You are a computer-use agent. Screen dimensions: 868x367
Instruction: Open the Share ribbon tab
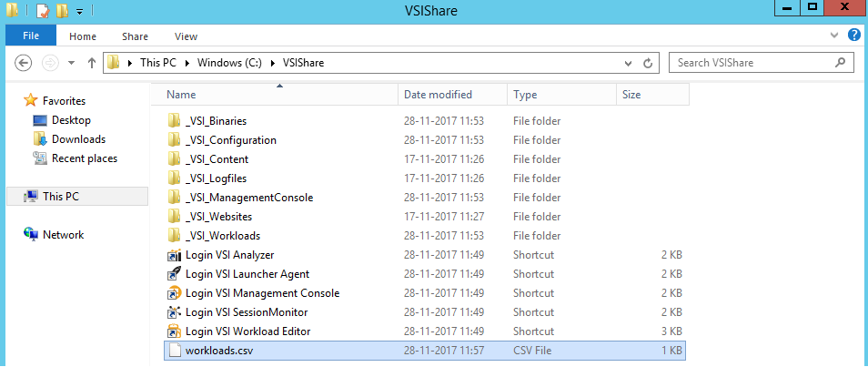tap(135, 36)
